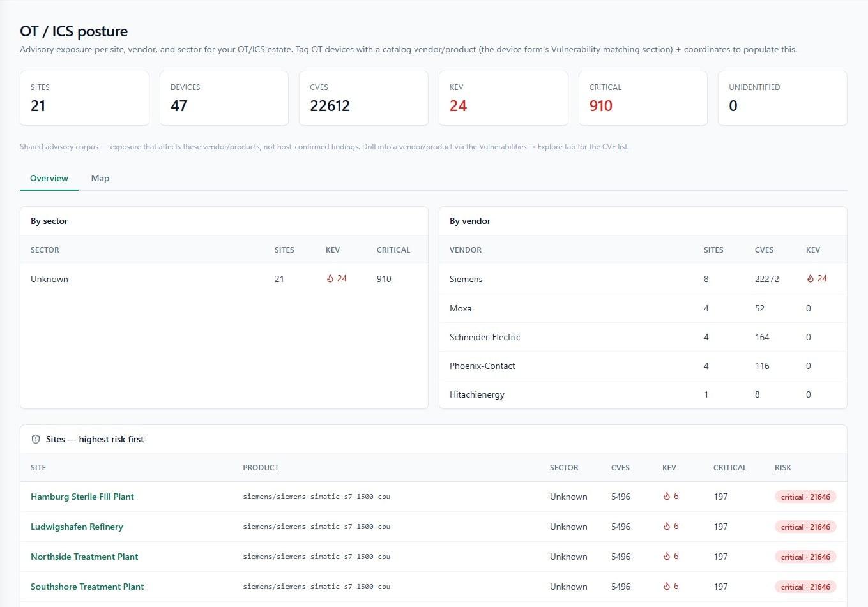The image size is (868, 607).
Task: Click critical risk badge for Ludwigshafen Refinery
Action: click(805, 527)
